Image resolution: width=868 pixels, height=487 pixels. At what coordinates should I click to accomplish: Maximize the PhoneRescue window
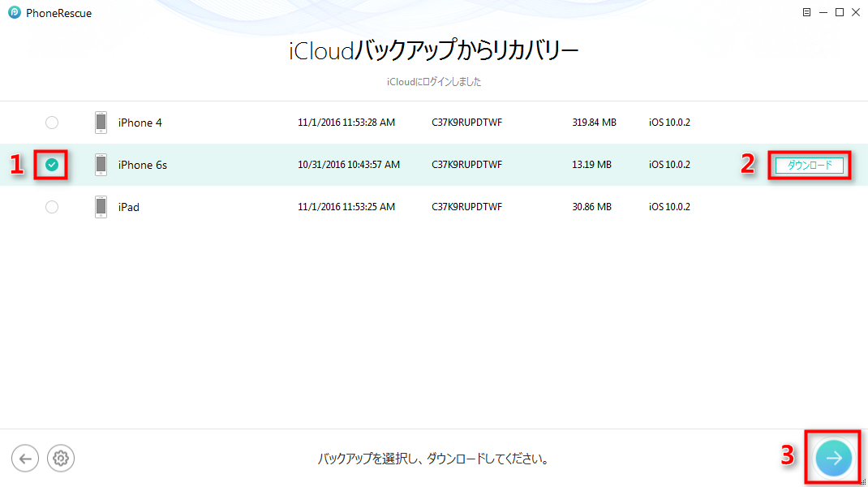(x=840, y=12)
